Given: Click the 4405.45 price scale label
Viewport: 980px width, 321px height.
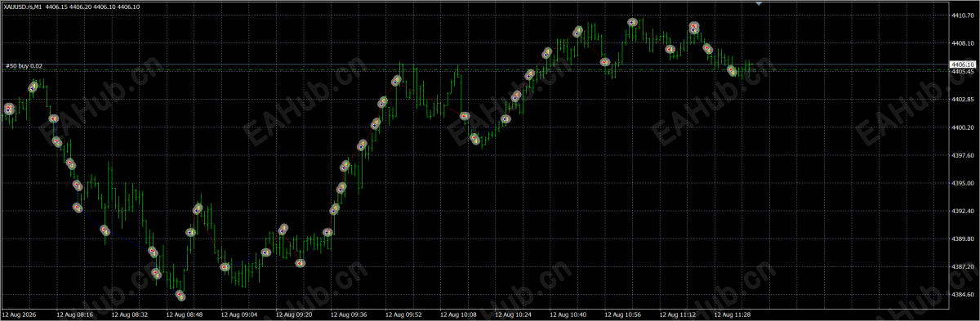Looking at the screenshot, I should pyautogui.click(x=962, y=72).
